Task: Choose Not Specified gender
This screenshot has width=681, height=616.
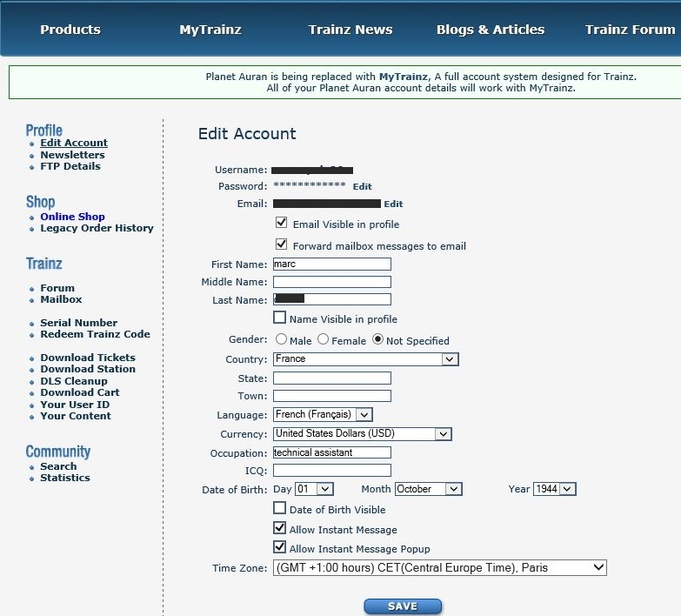Action: 377,338
